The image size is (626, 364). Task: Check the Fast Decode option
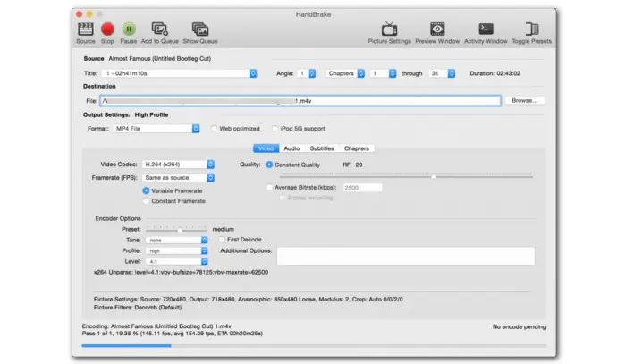click(222, 240)
